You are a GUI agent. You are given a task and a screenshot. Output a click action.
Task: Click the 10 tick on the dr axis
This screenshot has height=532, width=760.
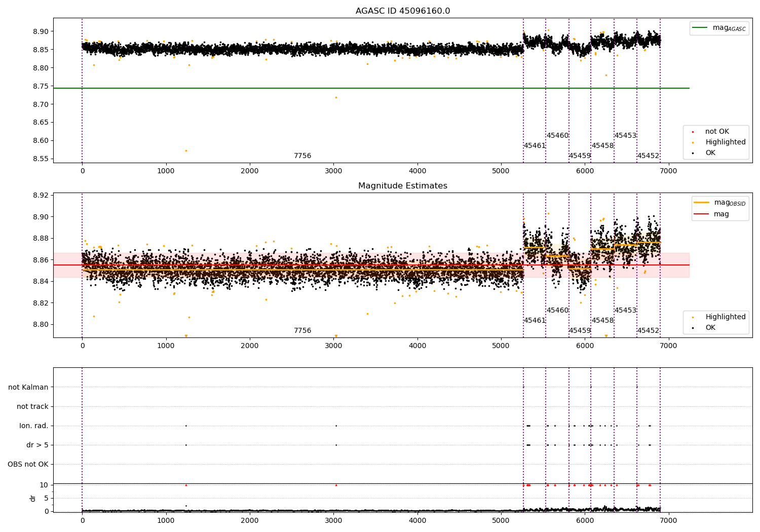(x=44, y=485)
